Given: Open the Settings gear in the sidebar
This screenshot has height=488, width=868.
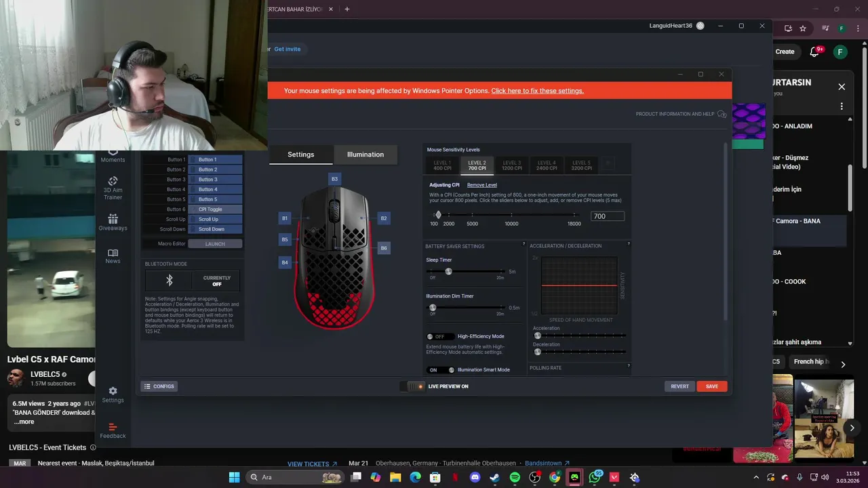Looking at the screenshot, I should coord(113,391).
